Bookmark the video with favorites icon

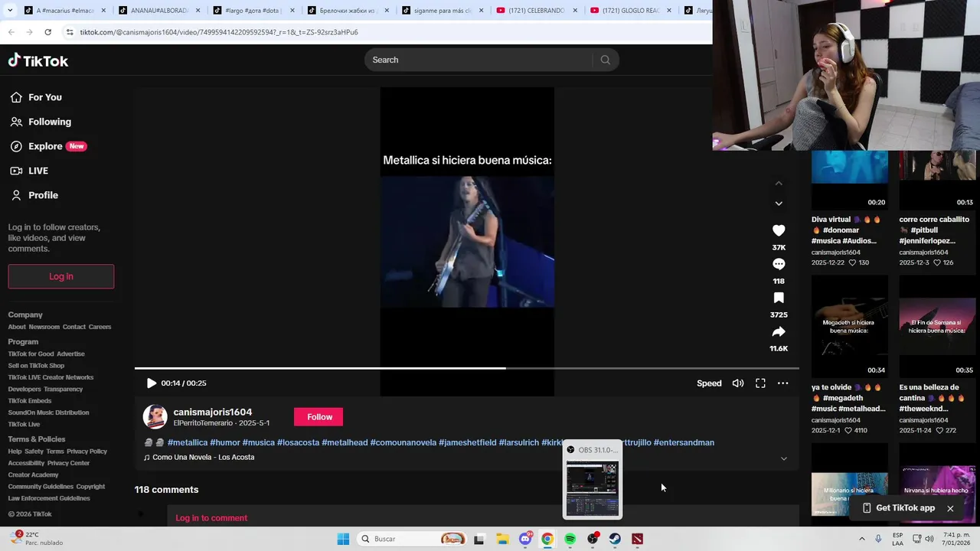coord(779,298)
